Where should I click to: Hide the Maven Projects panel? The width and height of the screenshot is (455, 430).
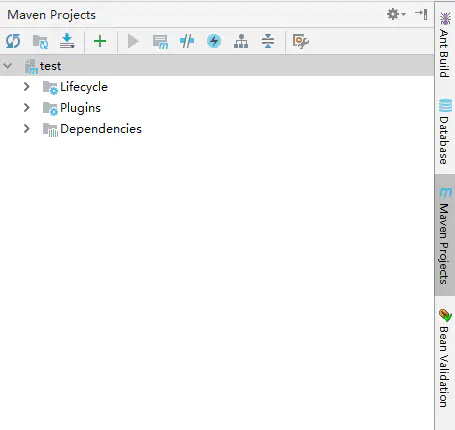[x=421, y=14]
